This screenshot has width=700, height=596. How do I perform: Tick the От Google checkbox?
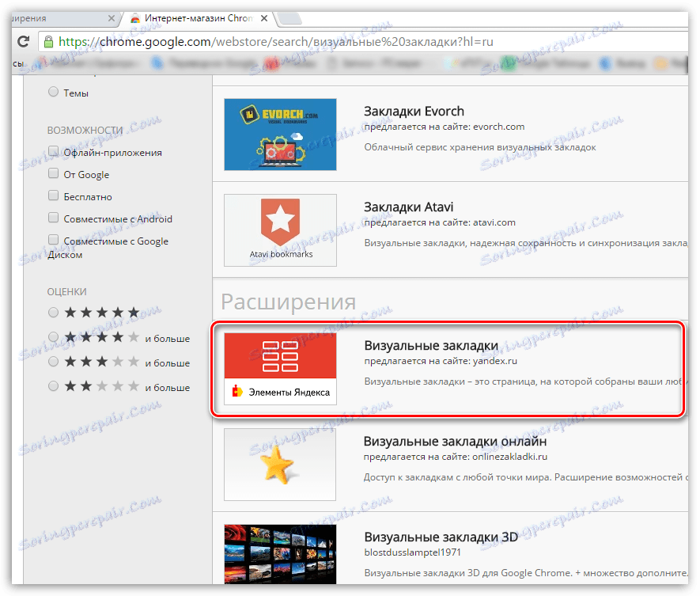click(x=53, y=173)
